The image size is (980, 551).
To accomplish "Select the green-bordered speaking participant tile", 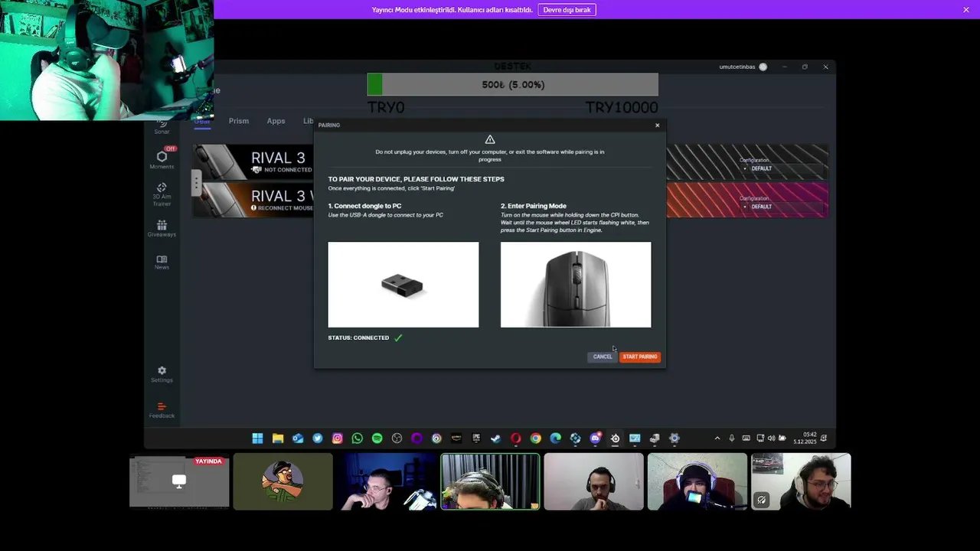I will pos(490,481).
